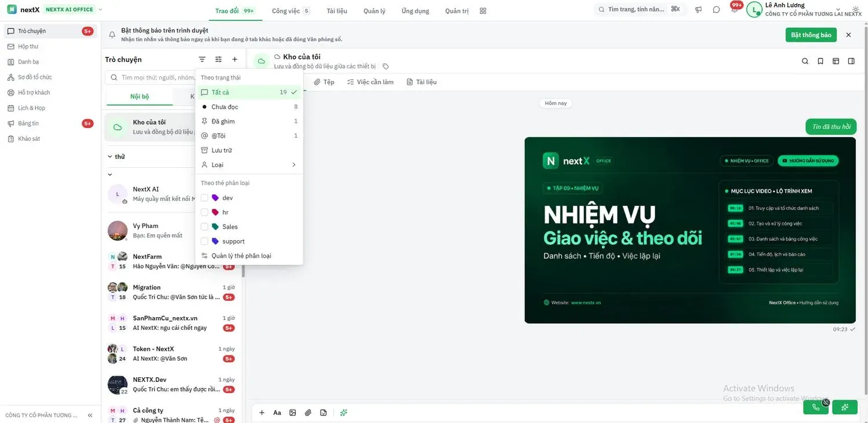Viewport: 868px width, 423px height.
Task: Create a new chat with the plus icon
Action: coord(234,60)
